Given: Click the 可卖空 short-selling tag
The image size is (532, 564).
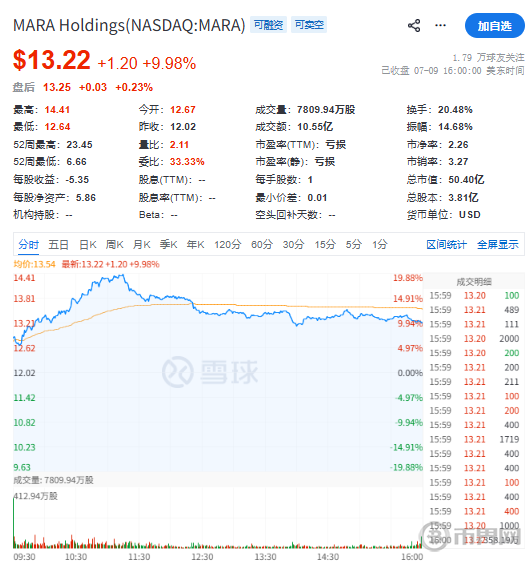Looking at the screenshot, I should 309,24.
